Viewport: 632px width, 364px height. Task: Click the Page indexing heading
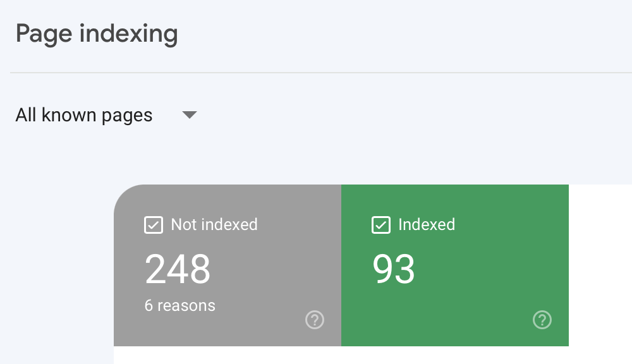coord(97,34)
